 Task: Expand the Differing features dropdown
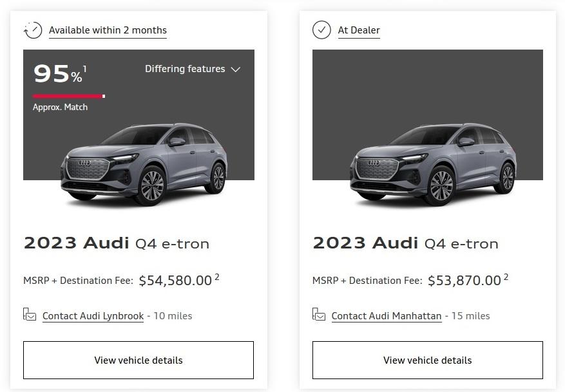185,69
